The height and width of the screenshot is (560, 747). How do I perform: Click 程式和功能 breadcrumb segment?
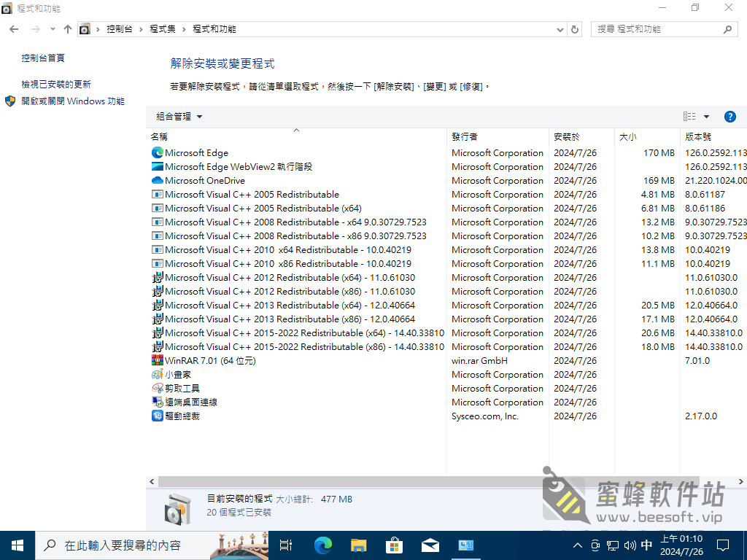(x=214, y=29)
